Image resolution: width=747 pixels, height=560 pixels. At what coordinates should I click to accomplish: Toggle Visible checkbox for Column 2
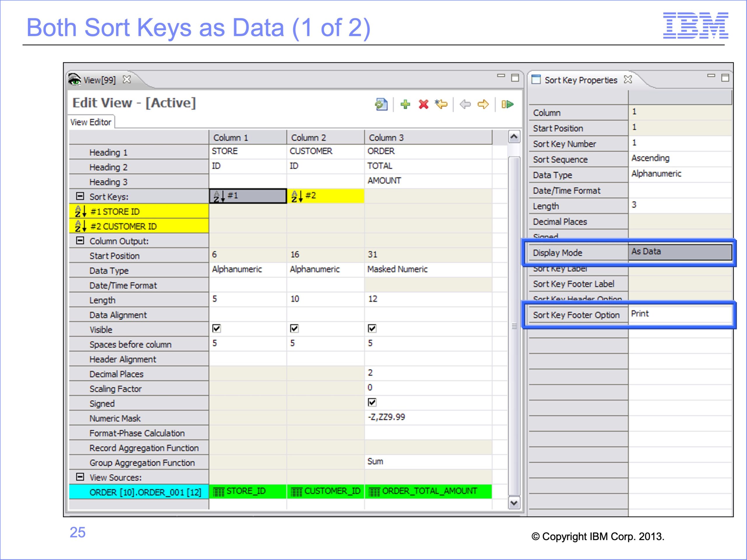point(294,328)
